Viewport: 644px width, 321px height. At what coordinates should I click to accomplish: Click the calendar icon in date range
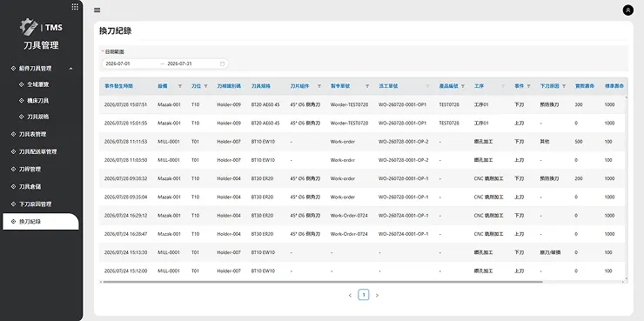coord(222,64)
